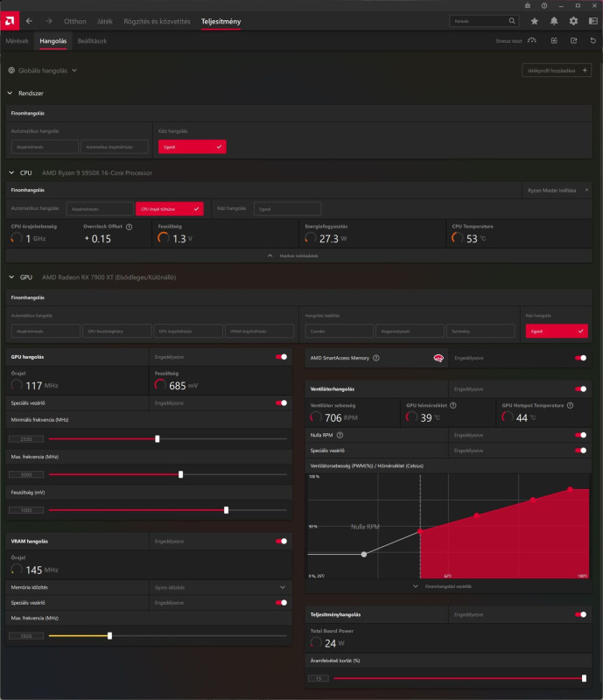Image resolution: width=603 pixels, height=700 pixels.
Task: Disable AMD SmartAccess Memory switch
Action: pos(580,358)
